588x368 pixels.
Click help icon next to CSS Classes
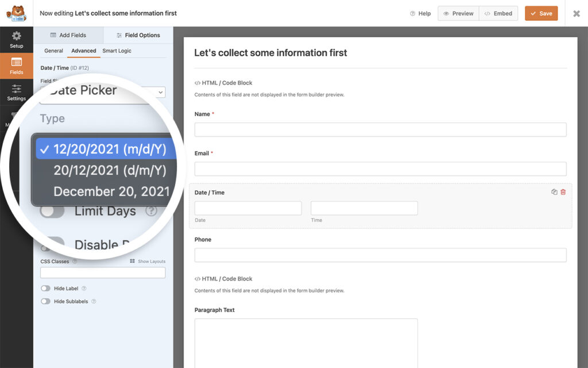tap(75, 262)
